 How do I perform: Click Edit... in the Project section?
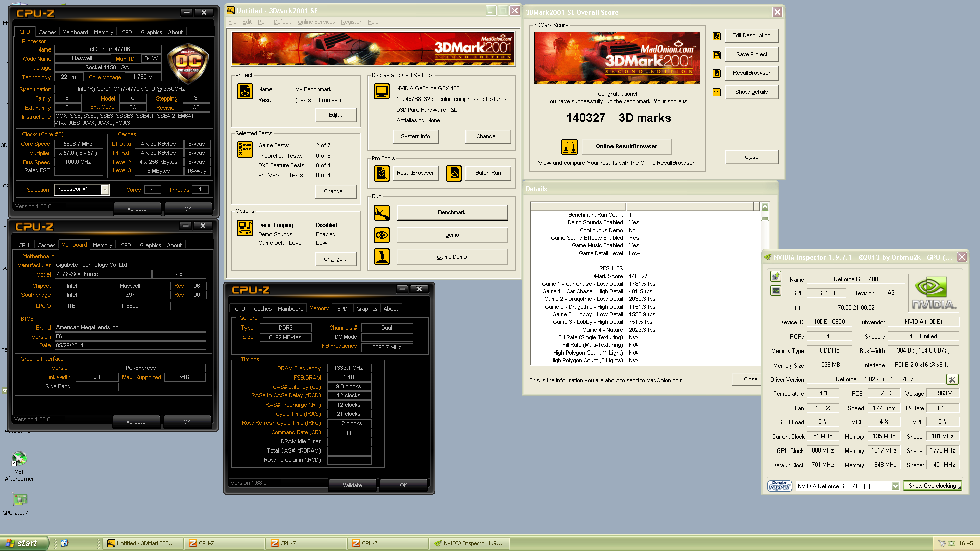335,115
